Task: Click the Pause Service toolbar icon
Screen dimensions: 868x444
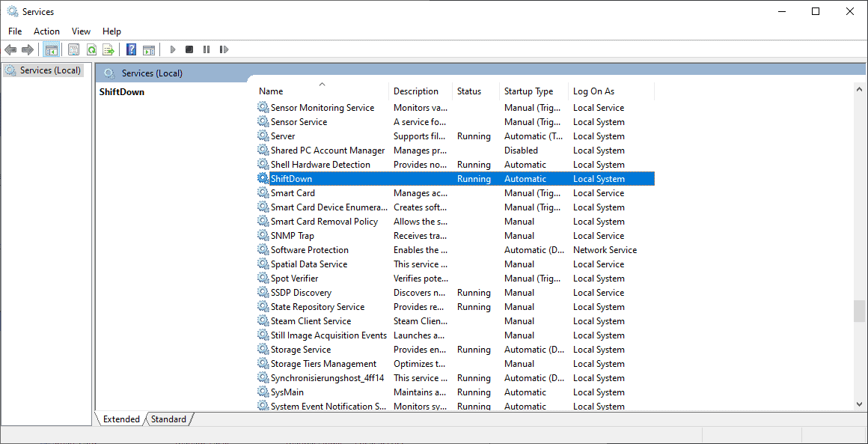Action: click(207, 49)
